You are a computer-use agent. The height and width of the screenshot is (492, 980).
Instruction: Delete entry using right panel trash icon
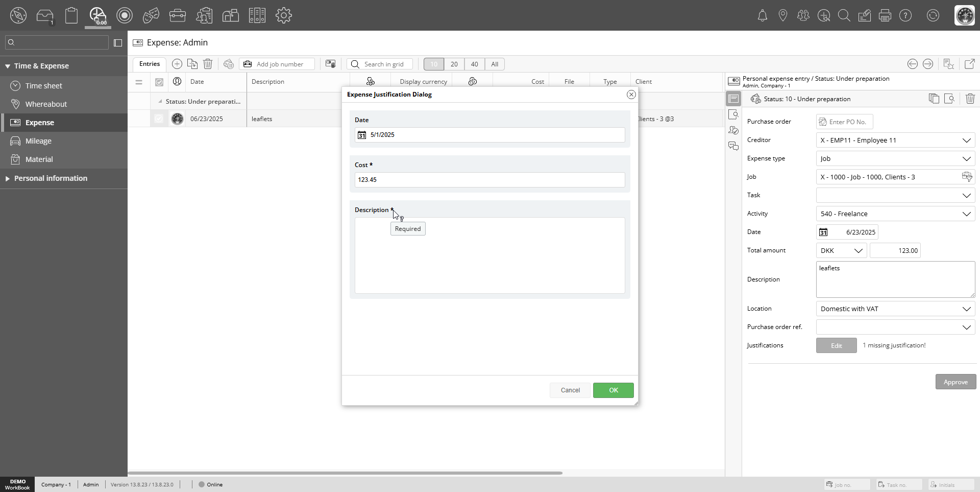pyautogui.click(x=970, y=99)
